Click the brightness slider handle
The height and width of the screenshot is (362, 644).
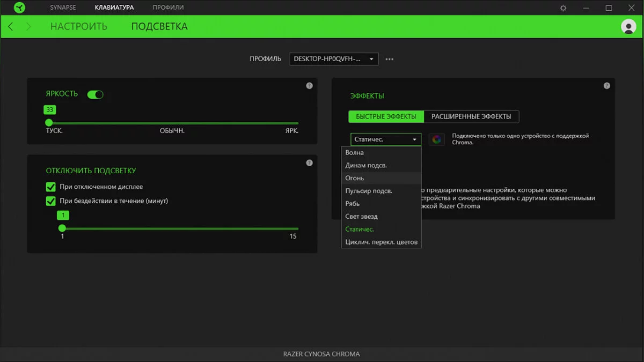coord(49,123)
